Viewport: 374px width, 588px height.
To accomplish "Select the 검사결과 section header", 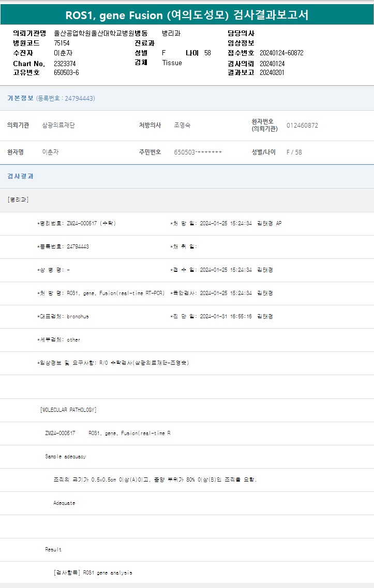I will (20, 176).
